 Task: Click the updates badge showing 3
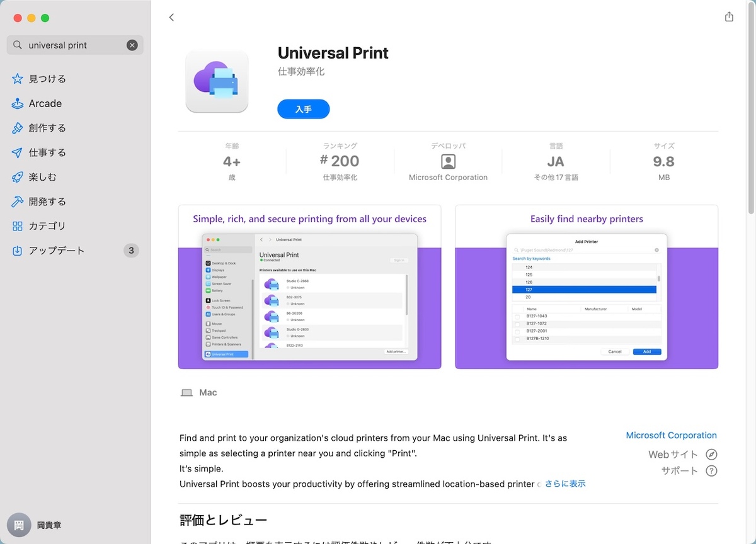(131, 251)
